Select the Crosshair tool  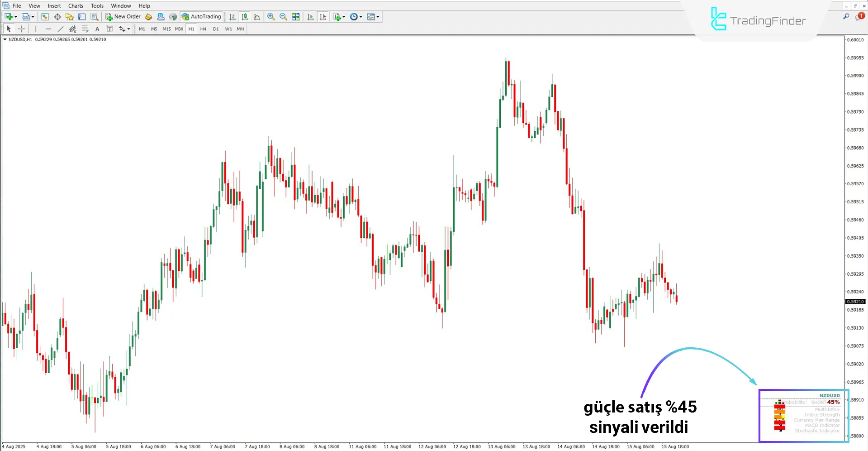(21, 29)
